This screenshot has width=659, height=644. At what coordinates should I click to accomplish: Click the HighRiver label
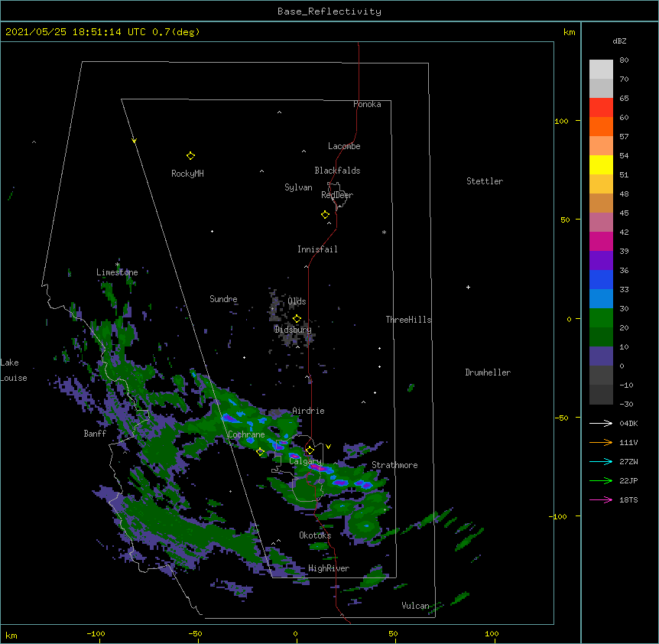[x=329, y=568]
